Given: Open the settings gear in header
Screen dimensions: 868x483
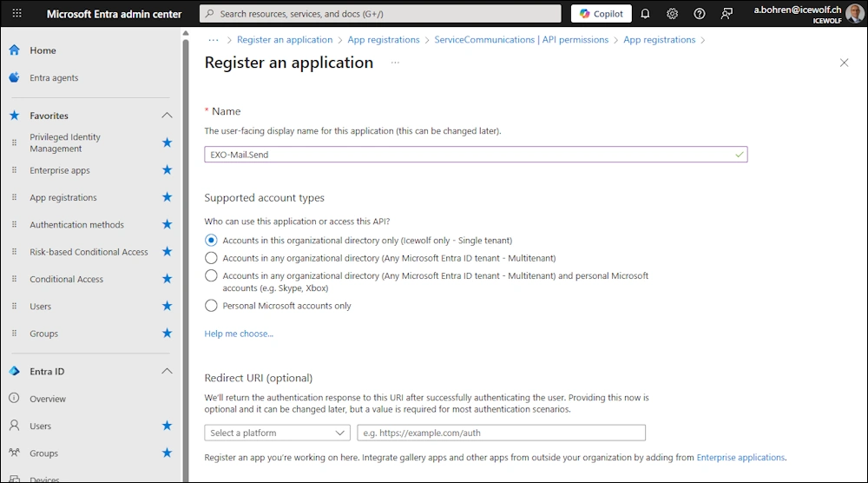Looking at the screenshot, I should [x=672, y=14].
